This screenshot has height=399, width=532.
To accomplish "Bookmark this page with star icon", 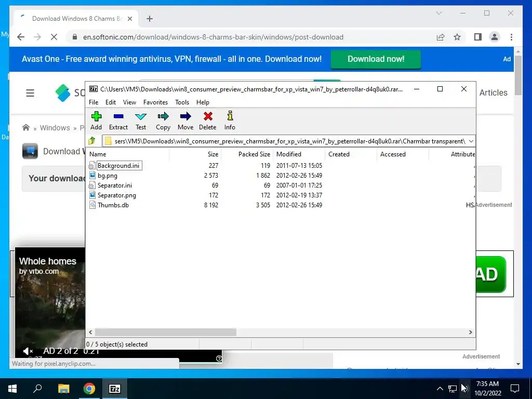I will pyautogui.click(x=457, y=37).
